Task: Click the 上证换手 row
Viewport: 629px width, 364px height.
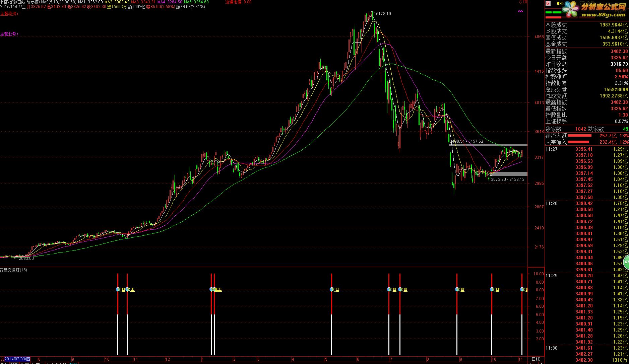Action: coord(587,121)
